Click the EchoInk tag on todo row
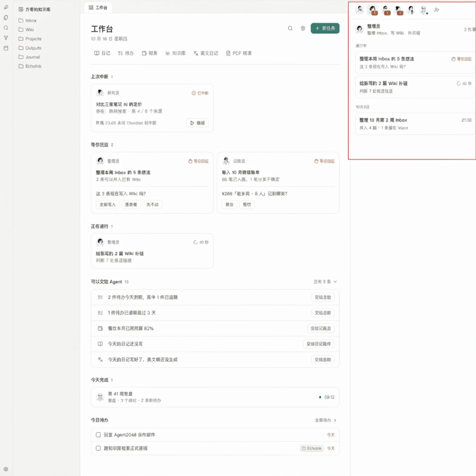Viewport: 476px width, 476px height. pyautogui.click(x=312, y=448)
